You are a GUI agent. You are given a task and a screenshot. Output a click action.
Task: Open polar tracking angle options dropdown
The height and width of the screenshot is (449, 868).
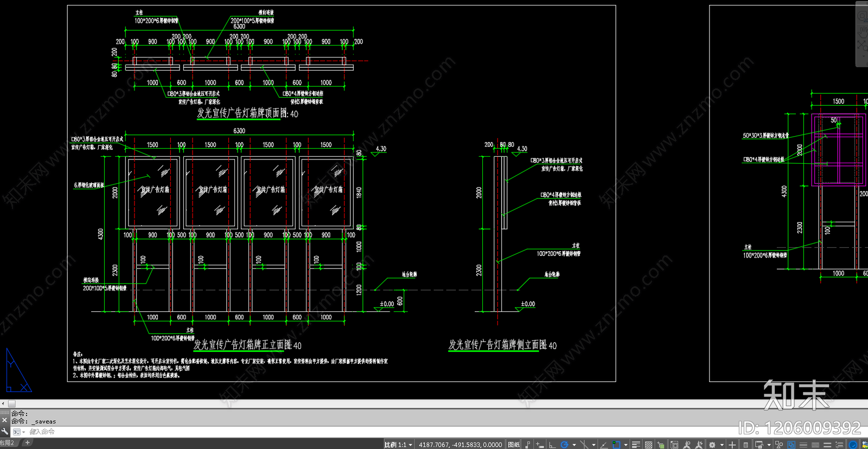[574, 445]
